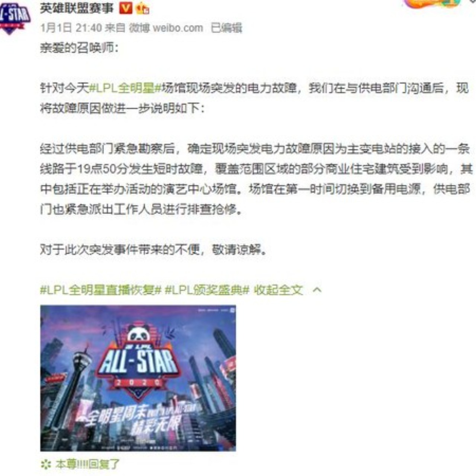Open the 本尊!!!!回复了 reply link
This screenshot has height=476, width=476.
point(88,464)
